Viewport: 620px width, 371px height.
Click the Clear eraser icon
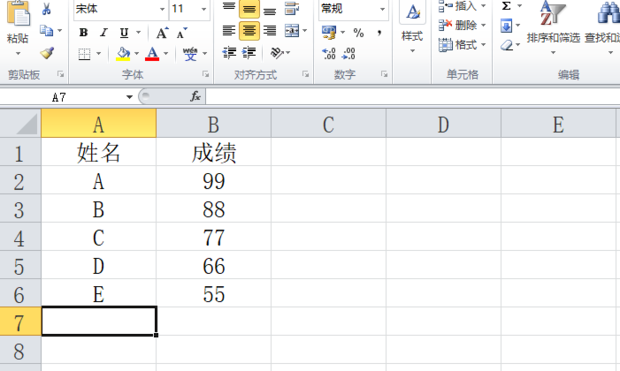tap(507, 45)
